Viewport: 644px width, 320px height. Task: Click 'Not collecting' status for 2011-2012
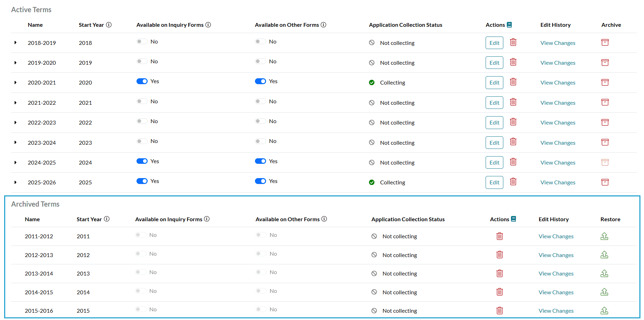tap(400, 236)
